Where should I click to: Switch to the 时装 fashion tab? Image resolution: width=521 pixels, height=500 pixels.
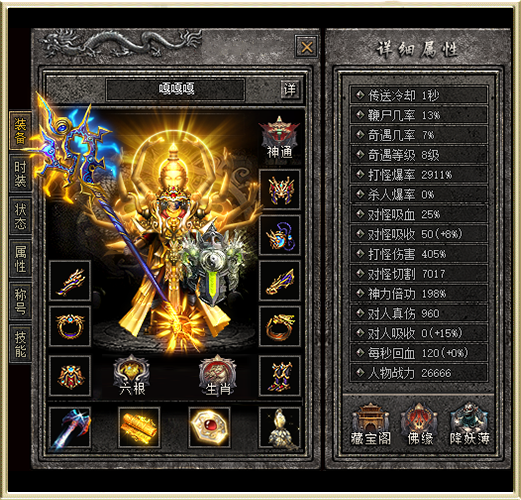pos(20,174)
